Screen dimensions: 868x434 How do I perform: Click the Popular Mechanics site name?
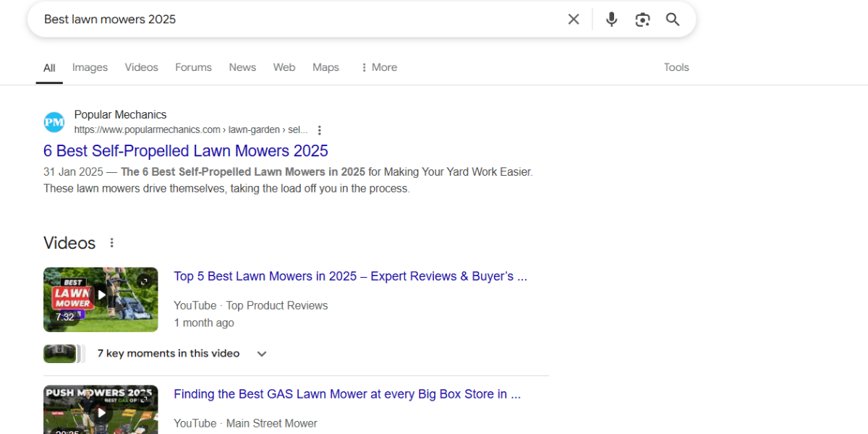(x=120, y=114)
